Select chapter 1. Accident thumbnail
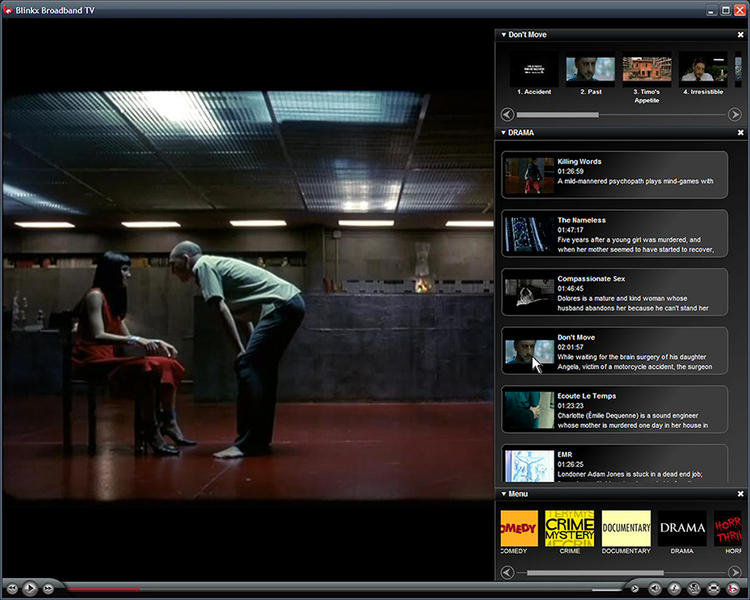750x600 pixels. tap(534, 69)
